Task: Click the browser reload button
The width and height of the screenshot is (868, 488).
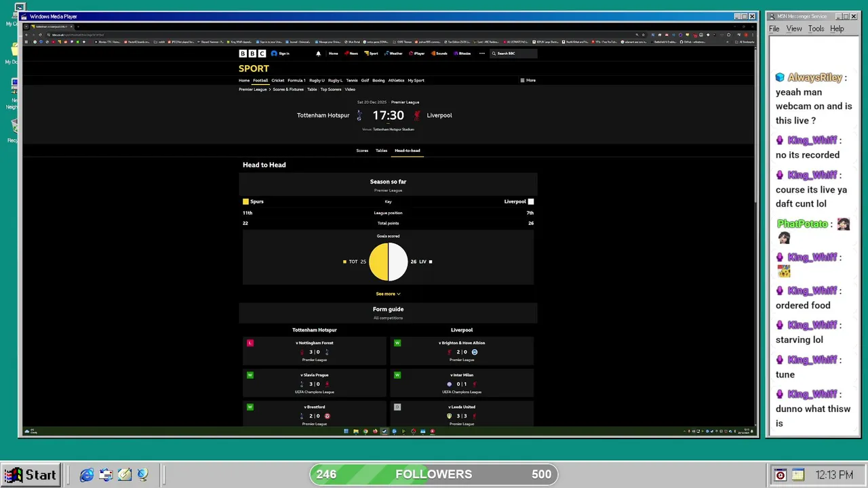Action: [40, 35]
